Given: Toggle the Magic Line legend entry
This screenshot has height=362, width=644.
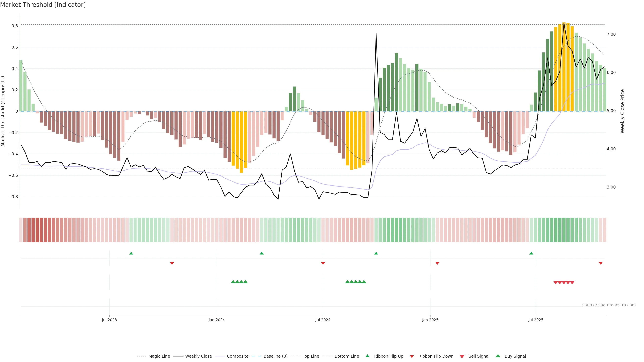Looking at the screenshot, I should point(159,356).
